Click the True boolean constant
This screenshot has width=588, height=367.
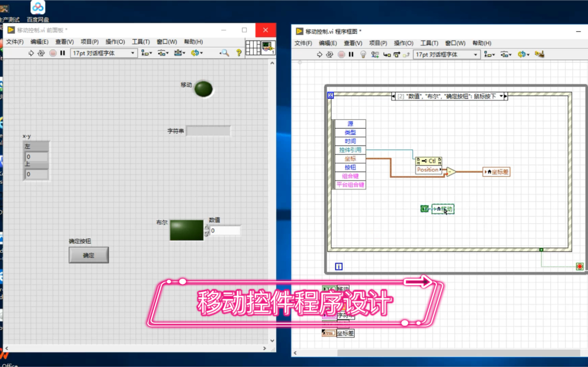424,209
